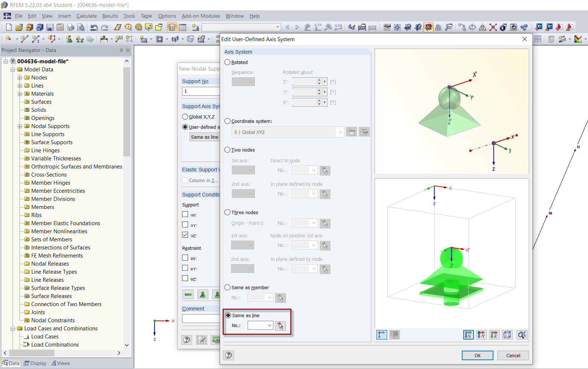Close the Project Navigator panel

point(128,50)
